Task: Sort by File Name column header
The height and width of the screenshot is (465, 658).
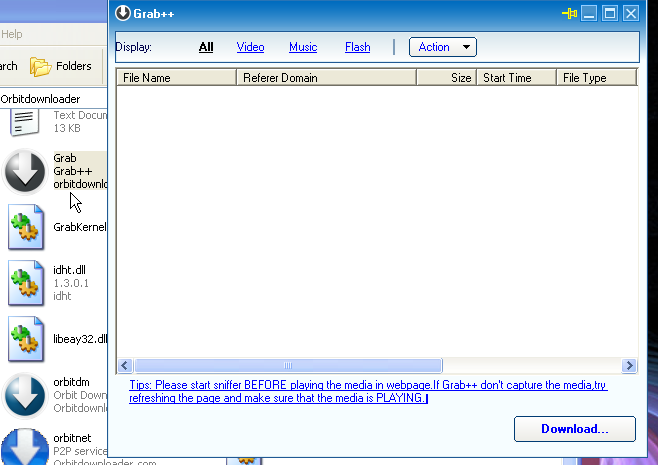Action: click(x=176, y=77)
